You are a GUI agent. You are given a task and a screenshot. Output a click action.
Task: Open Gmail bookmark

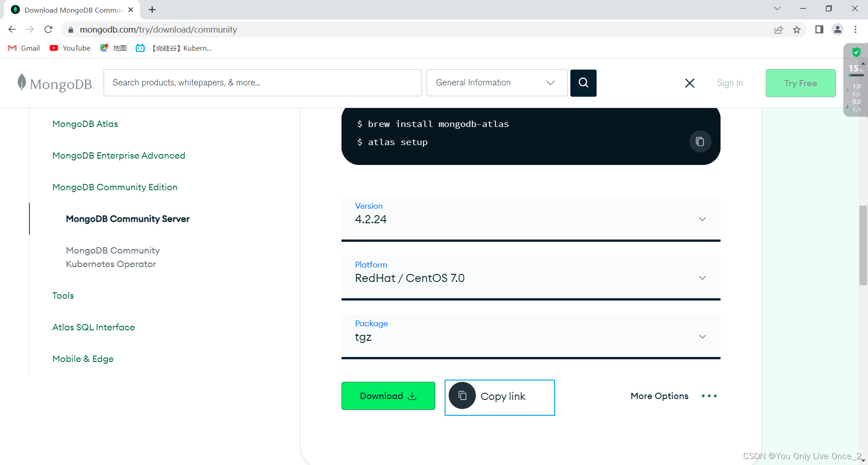click(24, 48)
